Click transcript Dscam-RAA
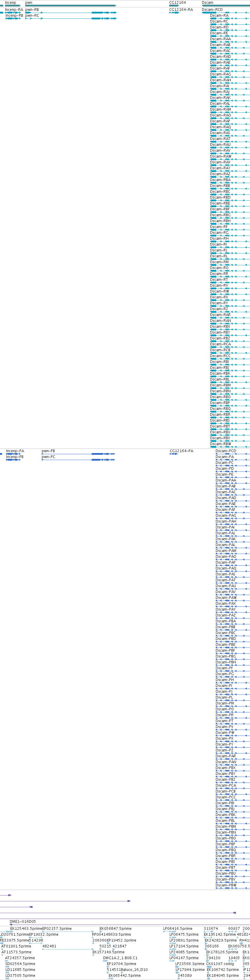The image size is (250, 980). (x=220, y=39)
